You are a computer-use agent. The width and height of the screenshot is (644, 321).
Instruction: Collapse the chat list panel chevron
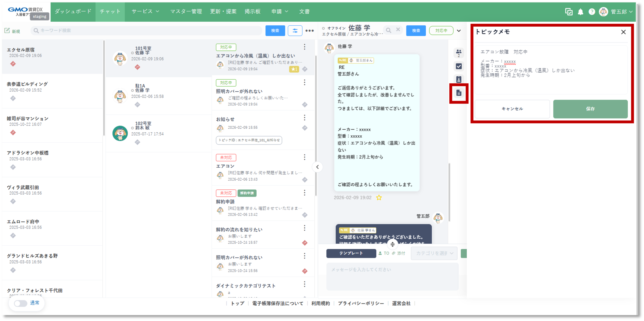pyautogui.click(x=317, y=167)
